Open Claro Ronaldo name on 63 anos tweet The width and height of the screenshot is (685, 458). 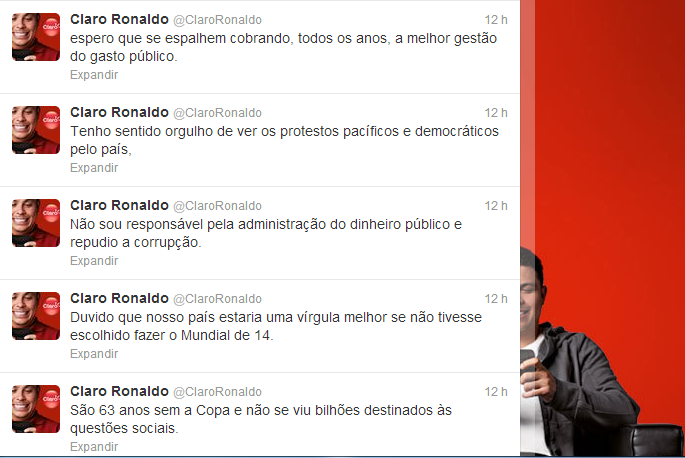pos(119,392)
